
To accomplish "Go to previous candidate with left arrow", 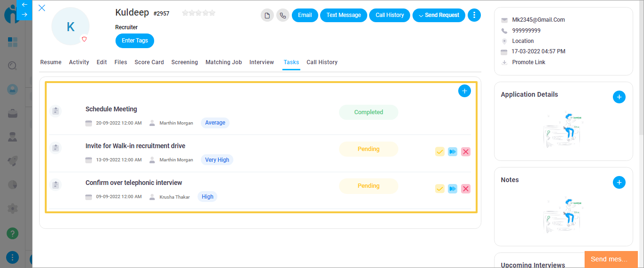I will (x=25, y=5).
